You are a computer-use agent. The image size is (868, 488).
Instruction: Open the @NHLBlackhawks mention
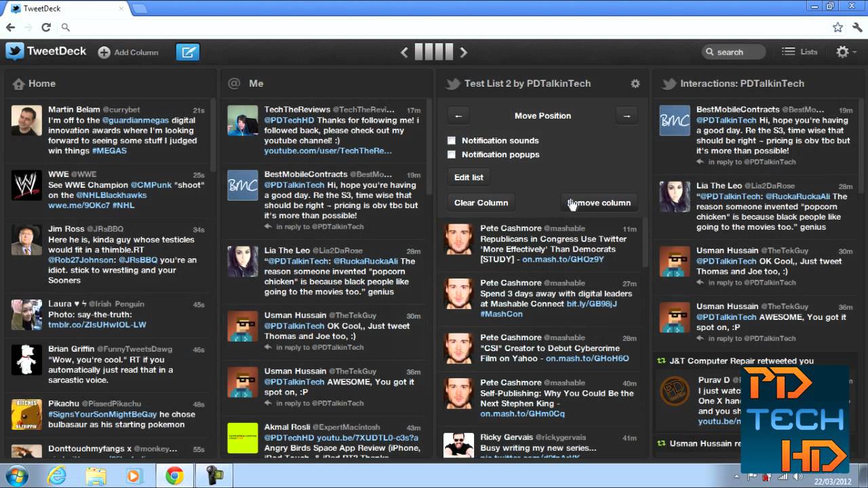tap(111, 195)
